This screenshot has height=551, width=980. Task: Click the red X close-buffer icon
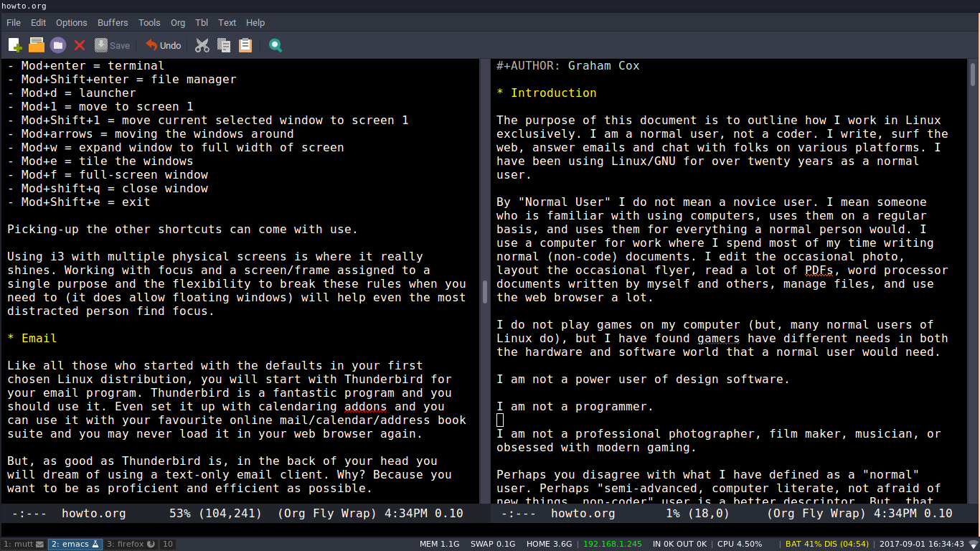click(x=80, y=45)
